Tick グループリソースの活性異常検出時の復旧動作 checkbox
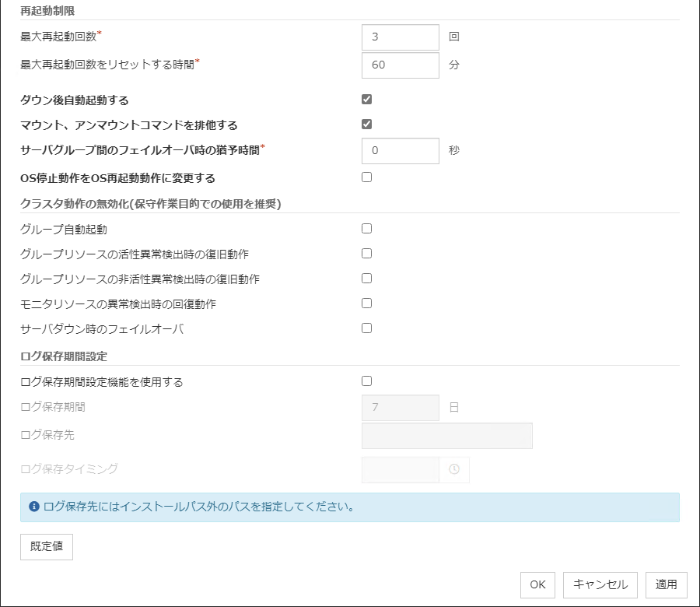Screen dimensions: 700x607 [367, 254]
